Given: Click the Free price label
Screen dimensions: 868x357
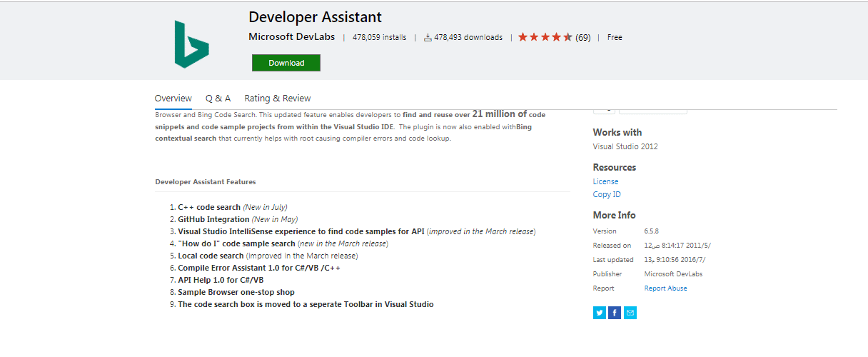Looking at the screenshot, I should 615,38.
